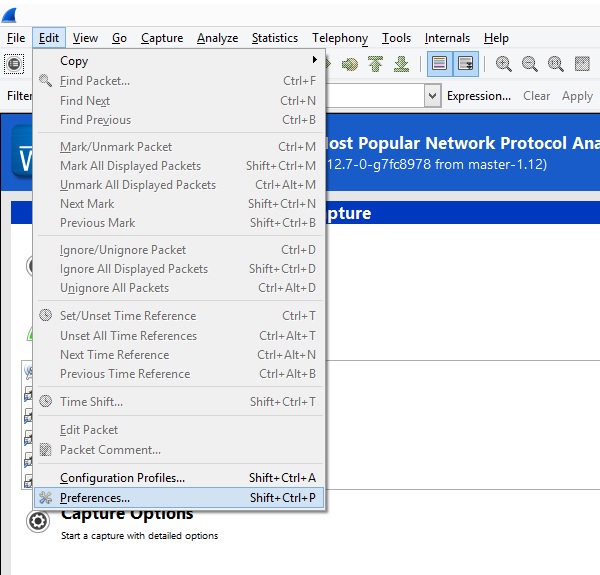This screenshot has height=575, width=600.
Task: Select Previous Time Reference
Action: (x=179, y=373)
